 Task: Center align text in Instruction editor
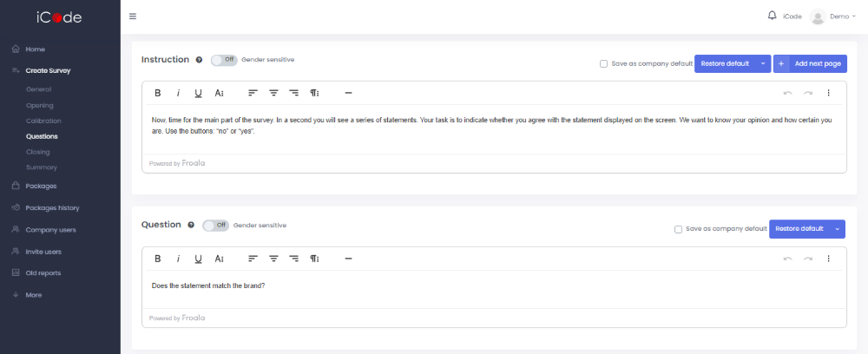273,93
